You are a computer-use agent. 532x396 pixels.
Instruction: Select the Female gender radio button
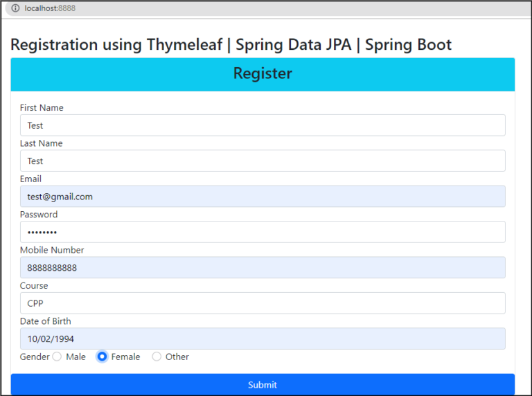pyautogui.click(x=102, y=357)
